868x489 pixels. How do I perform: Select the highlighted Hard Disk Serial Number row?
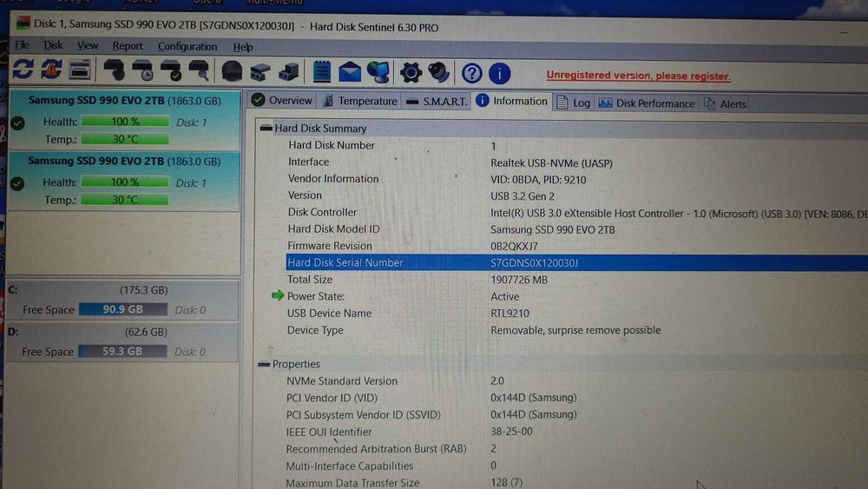576,262
